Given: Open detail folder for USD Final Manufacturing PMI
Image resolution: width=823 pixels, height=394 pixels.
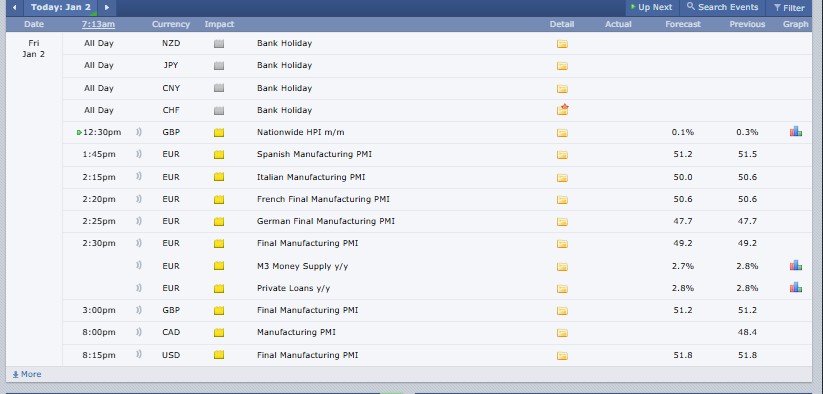Looking at the screenshot, I should (562, 356).
